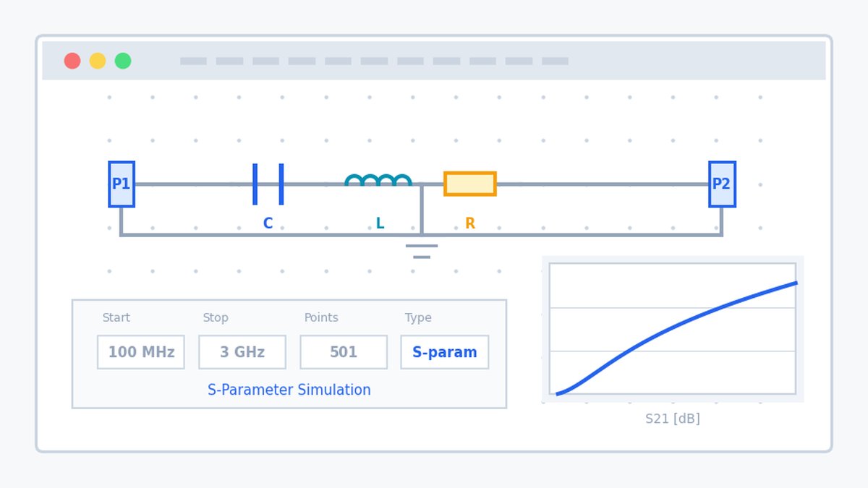The width and height of the screenshot is (868, 488).
Task: Select the capacitor C symbol
Action: (268, 184)
